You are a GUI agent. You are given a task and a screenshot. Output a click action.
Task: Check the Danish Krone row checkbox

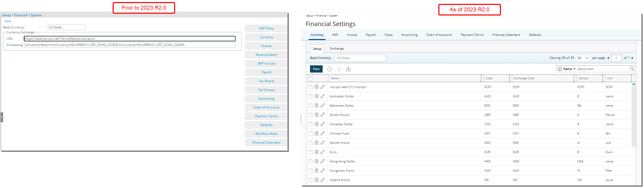point(311,143)
